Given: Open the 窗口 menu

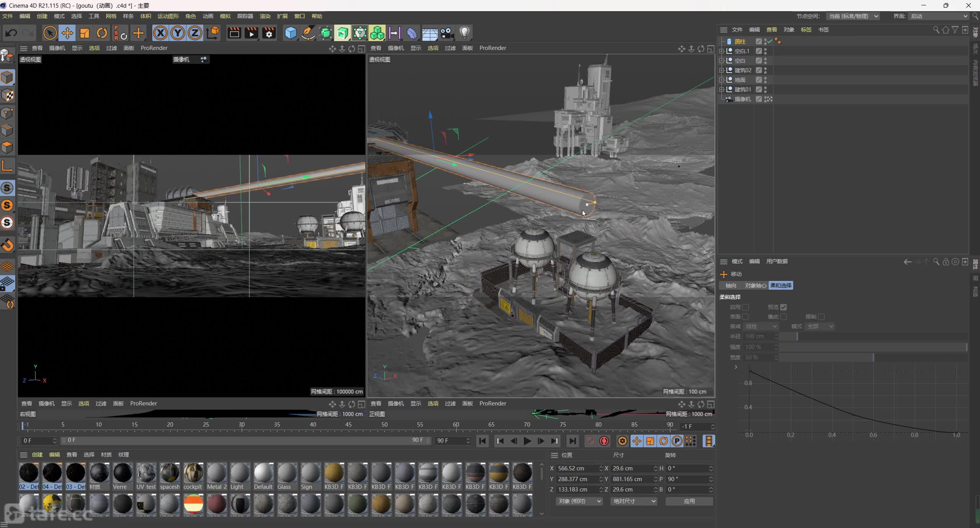Looking at the screenshot, I should click(x=299, y=16).
